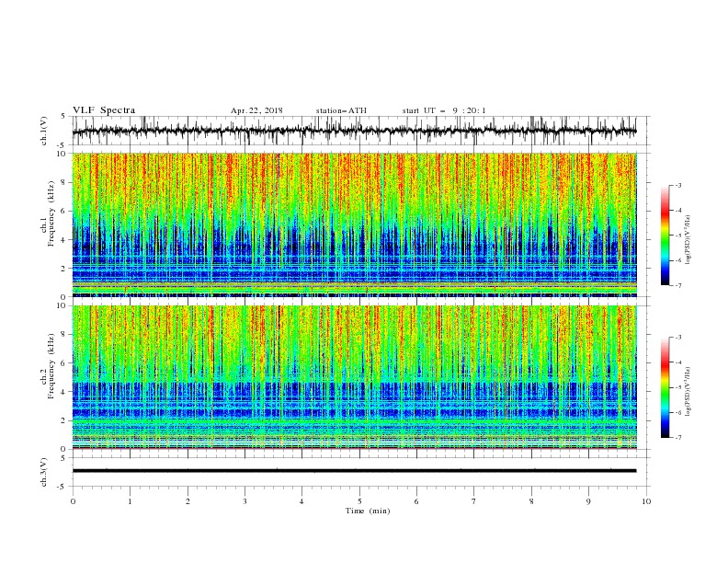Viewport: 728px width, 563px height.
Task: Click the '-7' value on lower colorbar
Action: (678, 438)
